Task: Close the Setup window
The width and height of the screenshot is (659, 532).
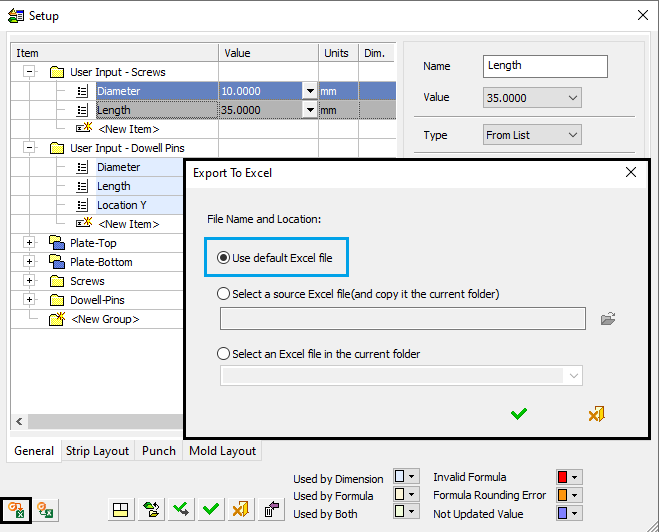Action: [x=643, y=15]
